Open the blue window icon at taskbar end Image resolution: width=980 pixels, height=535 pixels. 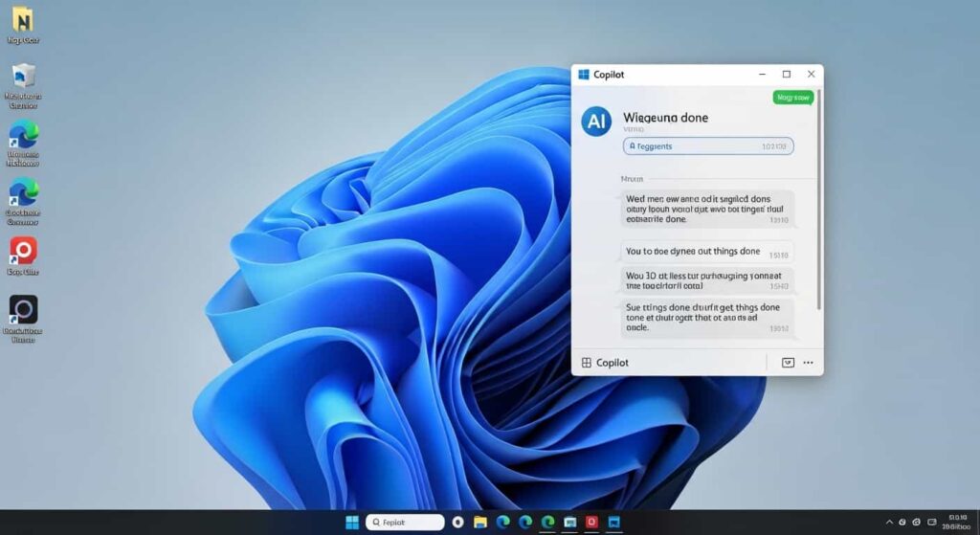point(614,522)
